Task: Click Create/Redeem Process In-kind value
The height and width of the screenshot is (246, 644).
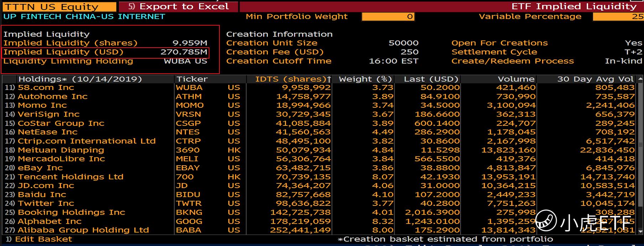Action: pos(623,61)
